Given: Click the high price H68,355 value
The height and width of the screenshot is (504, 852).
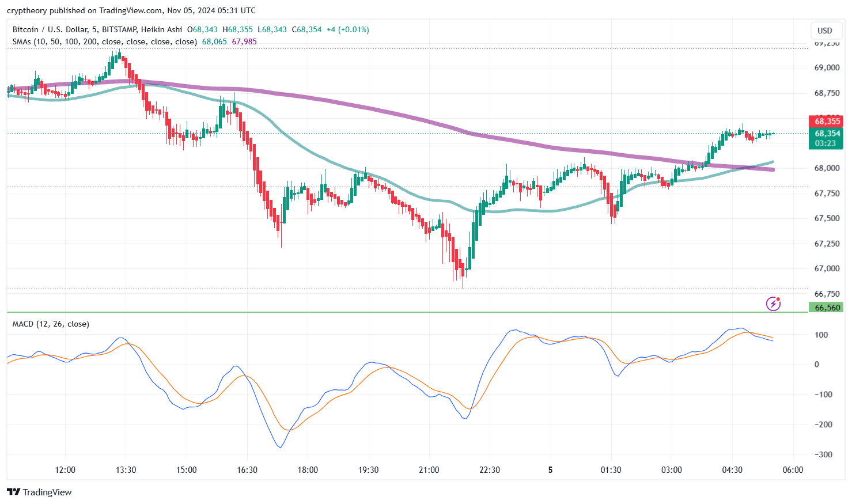Looking at the screenshot, I should 237,29.
